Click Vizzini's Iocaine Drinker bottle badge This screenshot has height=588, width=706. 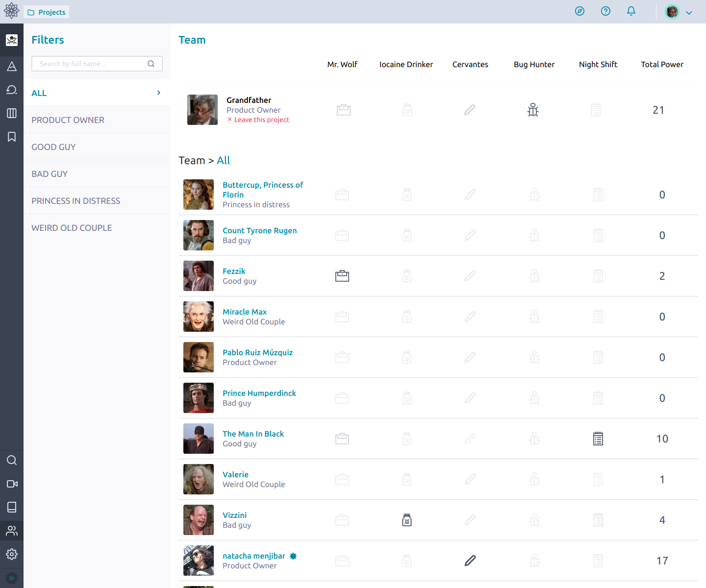tap(406, 520)
